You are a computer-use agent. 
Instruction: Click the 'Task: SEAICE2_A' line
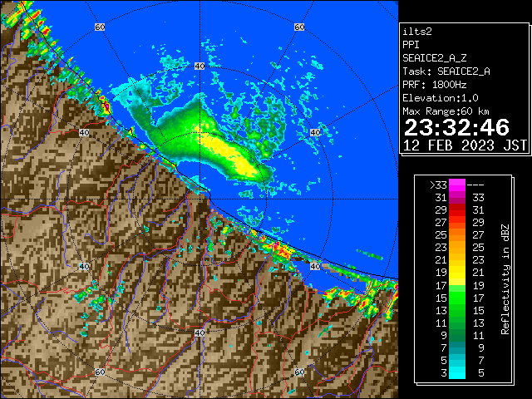446,71
